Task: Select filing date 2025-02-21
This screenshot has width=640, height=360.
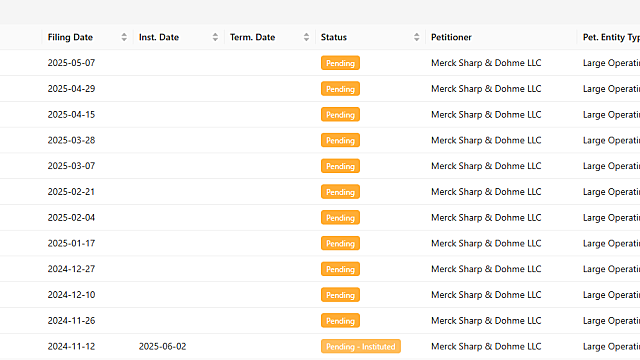Action: point(71,191)
